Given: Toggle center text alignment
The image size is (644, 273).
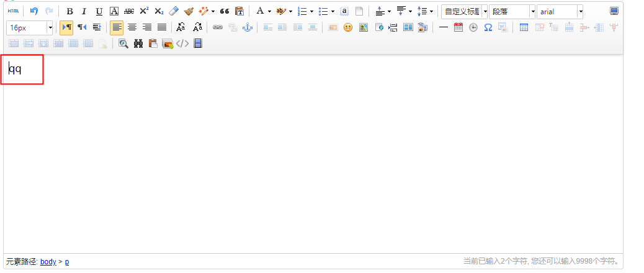Looking at the screenshot, I should tap(132, 27).
